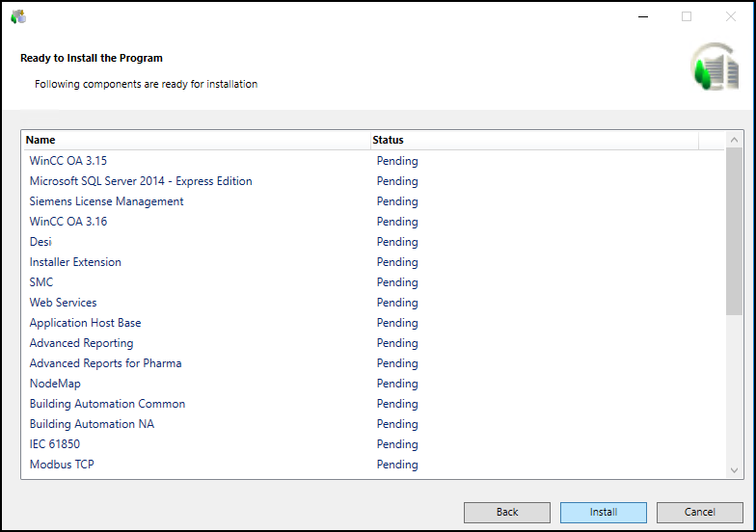756x532 pixels.
Task: Click the building logo in header
Action: pos(714,67)
